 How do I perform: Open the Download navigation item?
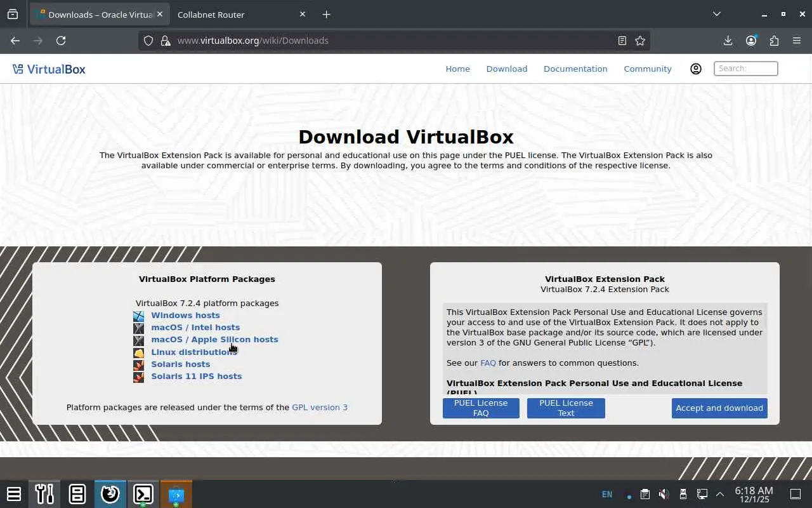(507, 69)
